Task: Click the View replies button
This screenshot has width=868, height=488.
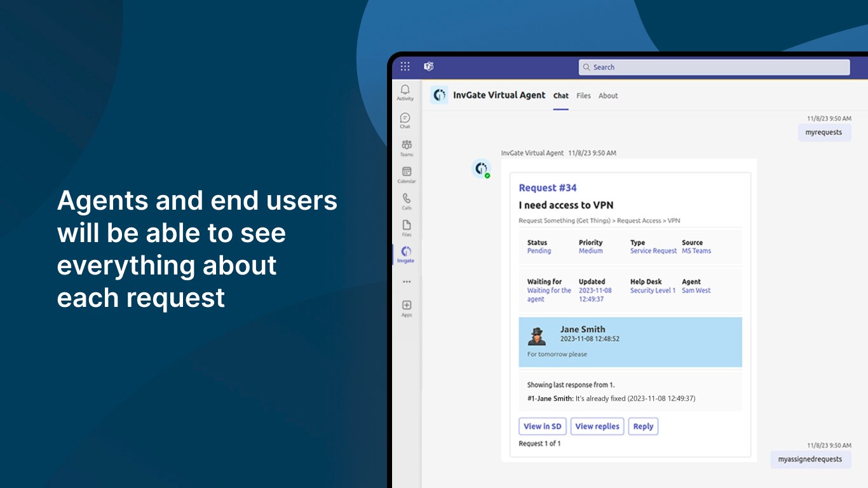Action: coord(597,426)
